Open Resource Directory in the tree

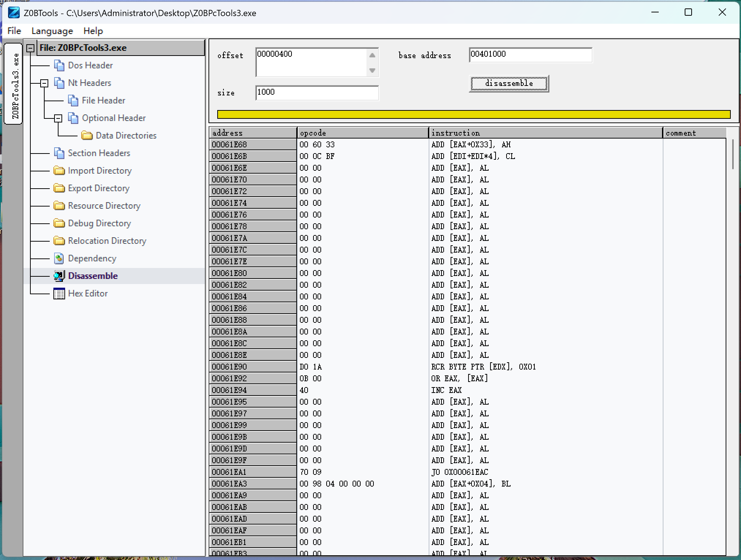pos(104,206)
